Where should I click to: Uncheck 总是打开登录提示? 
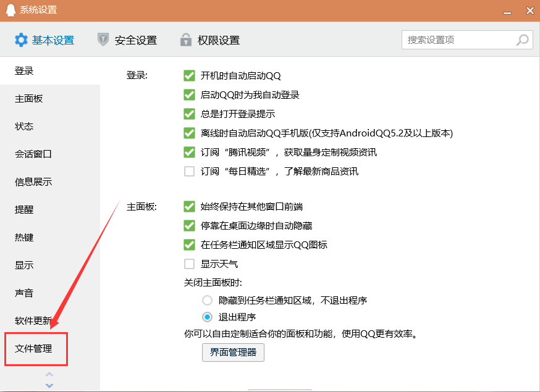click(189, 114)
